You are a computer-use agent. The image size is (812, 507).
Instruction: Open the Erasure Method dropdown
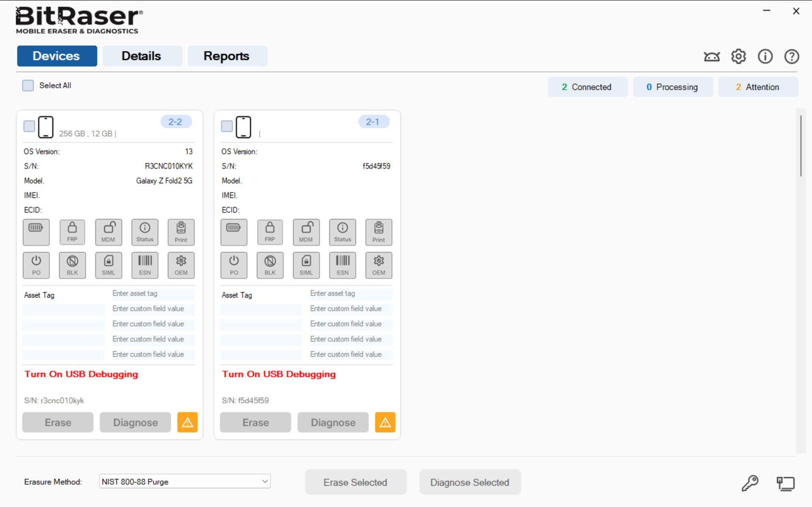click(185, 482)
